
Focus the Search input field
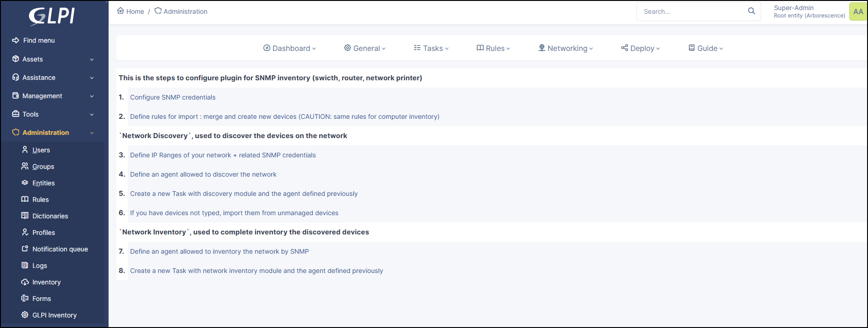[x=692, y=11]
